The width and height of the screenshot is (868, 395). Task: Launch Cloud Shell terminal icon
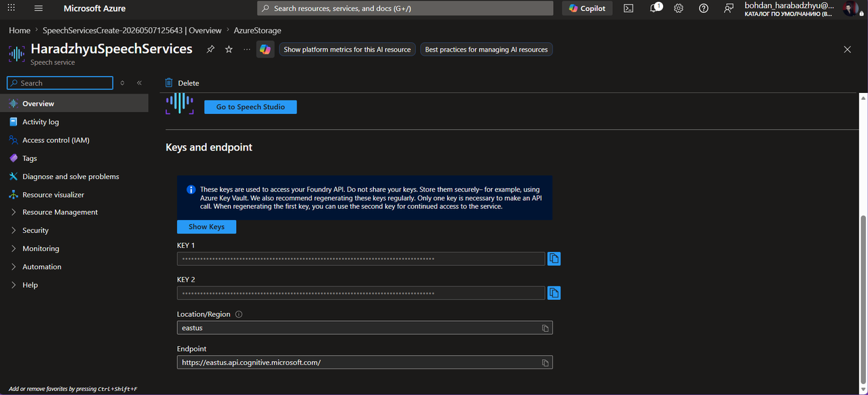[x=629, y=8]
